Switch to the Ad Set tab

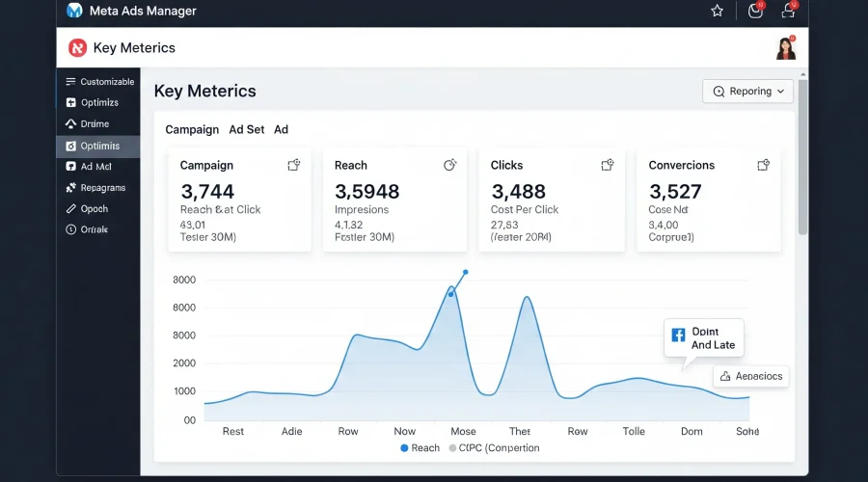tap(246, 129)
